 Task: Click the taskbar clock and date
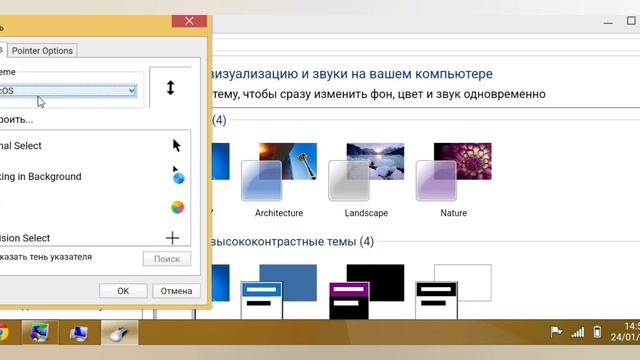pos(625,332)
